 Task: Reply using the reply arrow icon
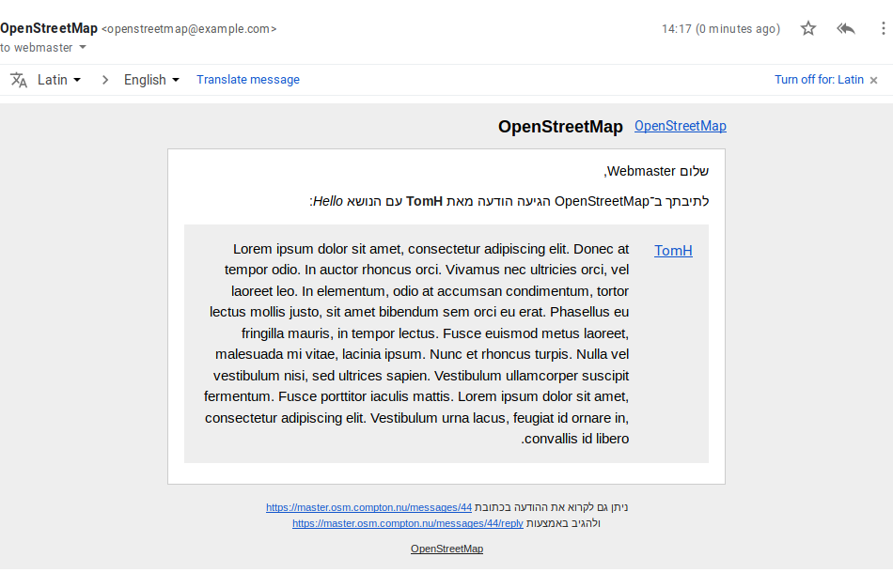pos(846,28)
